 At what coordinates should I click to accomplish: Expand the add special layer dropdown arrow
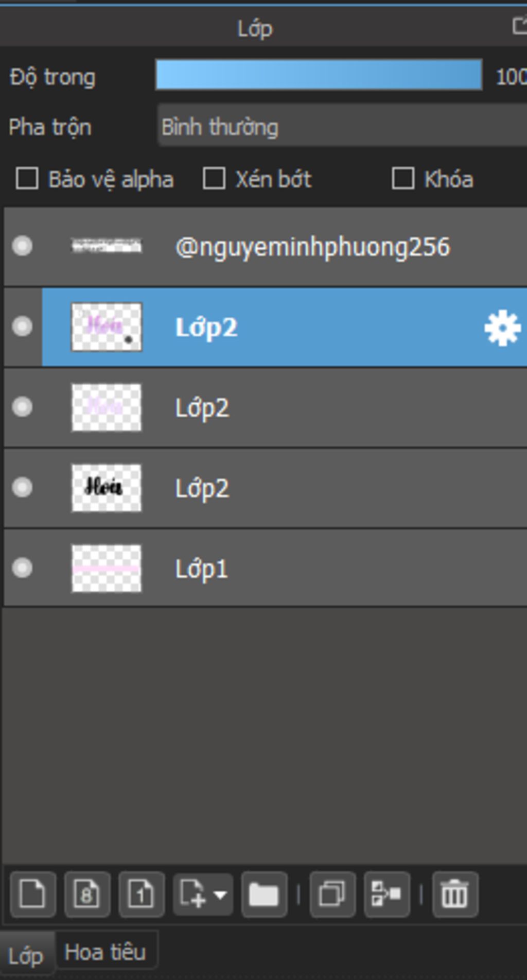click(220, 895)
